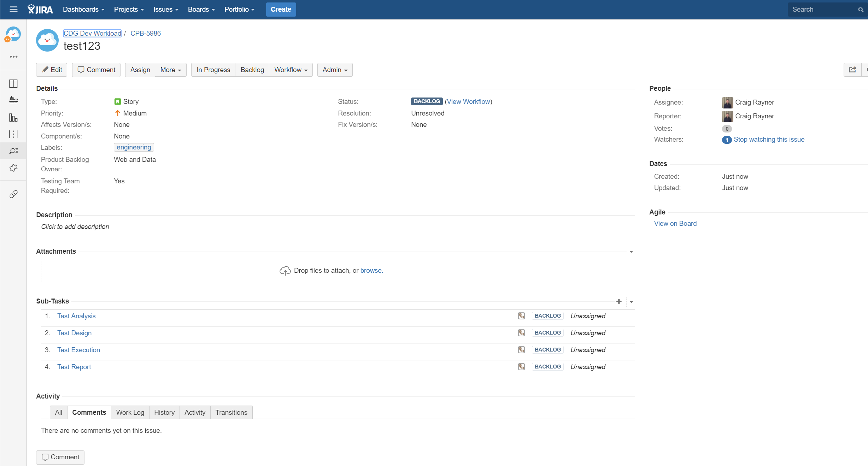868x466 pixels.
Task: Switch to the History tab
Action: [164, 412]
